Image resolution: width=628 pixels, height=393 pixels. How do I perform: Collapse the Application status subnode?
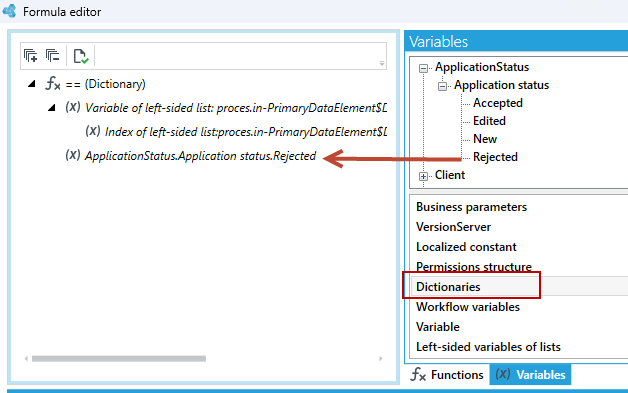[x=442, y=87]
